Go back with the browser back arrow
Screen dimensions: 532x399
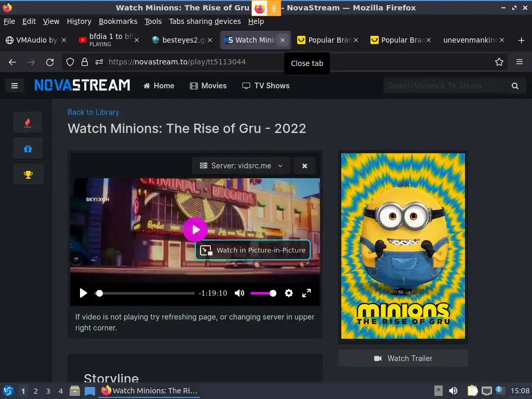pos(12,62)
